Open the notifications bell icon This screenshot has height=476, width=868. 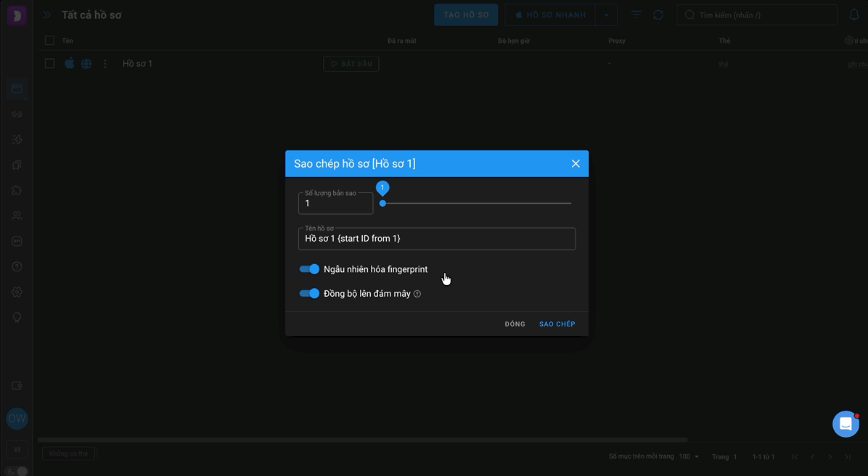854,15
